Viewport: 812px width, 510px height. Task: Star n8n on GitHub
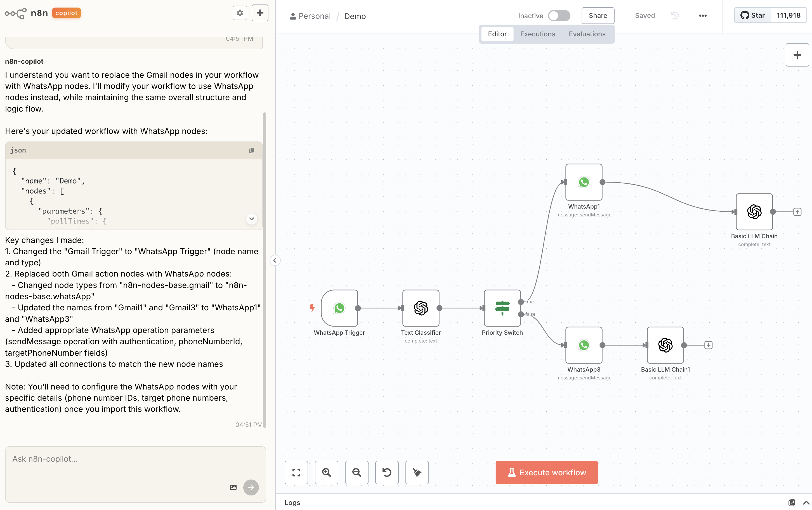(x=753, y=15)
